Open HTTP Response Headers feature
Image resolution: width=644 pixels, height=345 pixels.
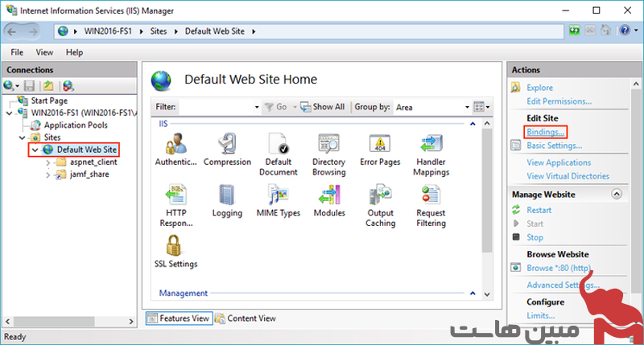[x=175, y=205]
